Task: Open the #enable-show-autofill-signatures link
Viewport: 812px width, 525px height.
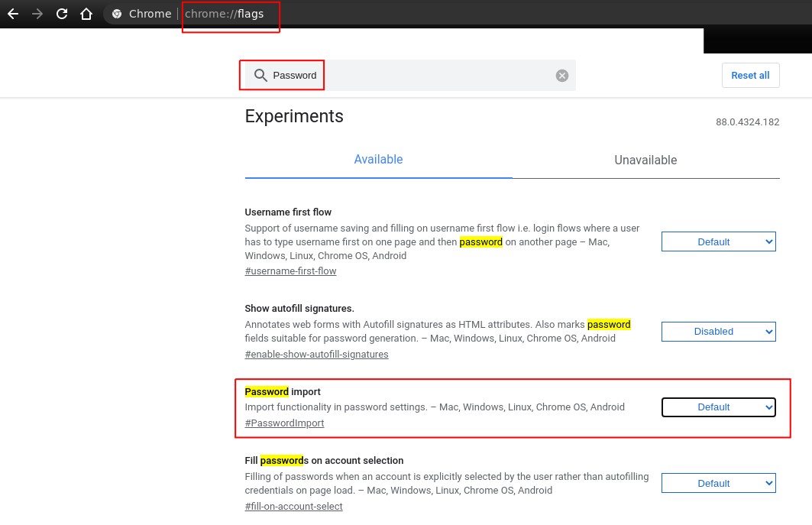Action: [x=316, y=355]
